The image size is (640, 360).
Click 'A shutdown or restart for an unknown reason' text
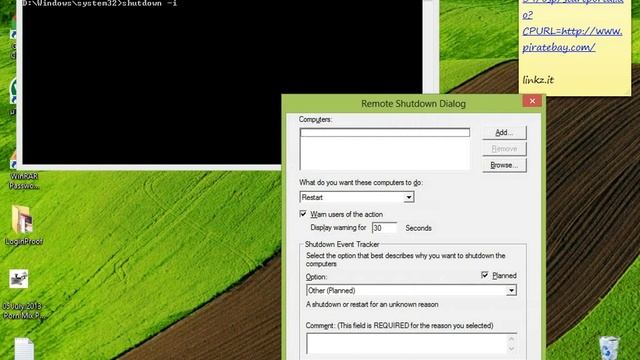372,304
